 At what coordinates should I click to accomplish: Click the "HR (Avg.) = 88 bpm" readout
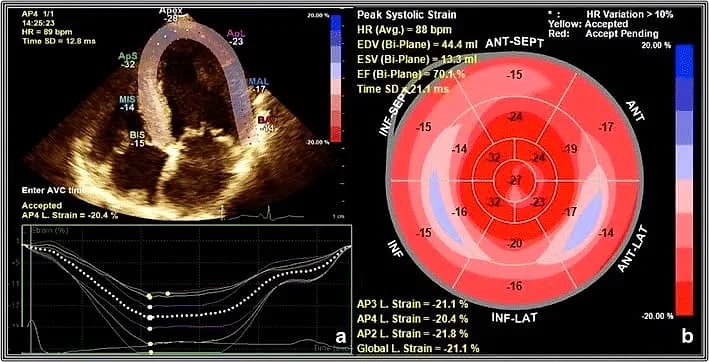405,30
